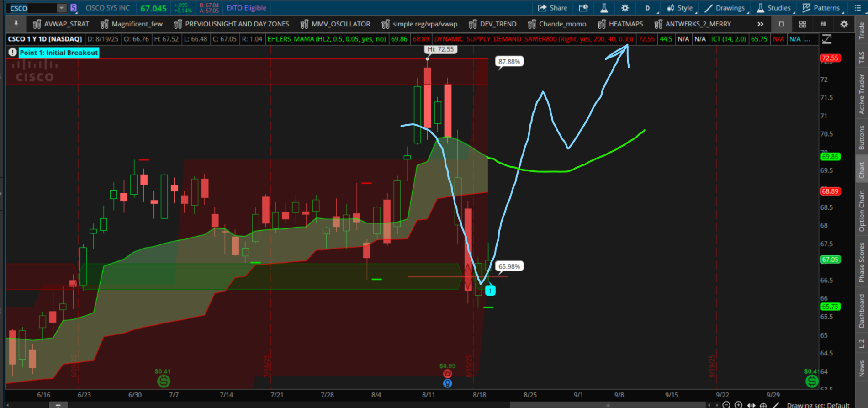
Task: Open the grid settings gear icon
Action: point(844,24)
